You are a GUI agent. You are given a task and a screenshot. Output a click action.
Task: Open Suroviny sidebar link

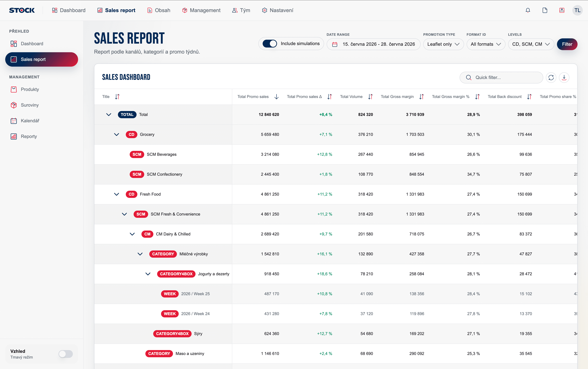click(x=30, y=105)
